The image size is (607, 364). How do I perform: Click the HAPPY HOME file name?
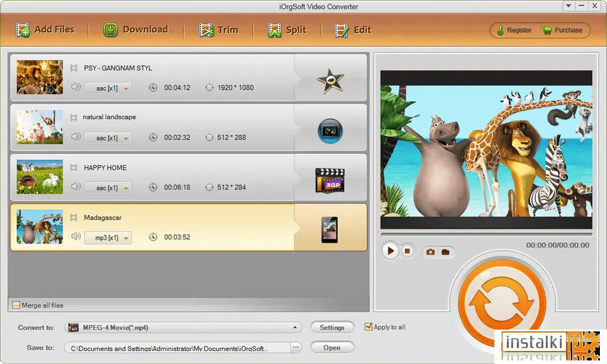(x=106, y=168)
